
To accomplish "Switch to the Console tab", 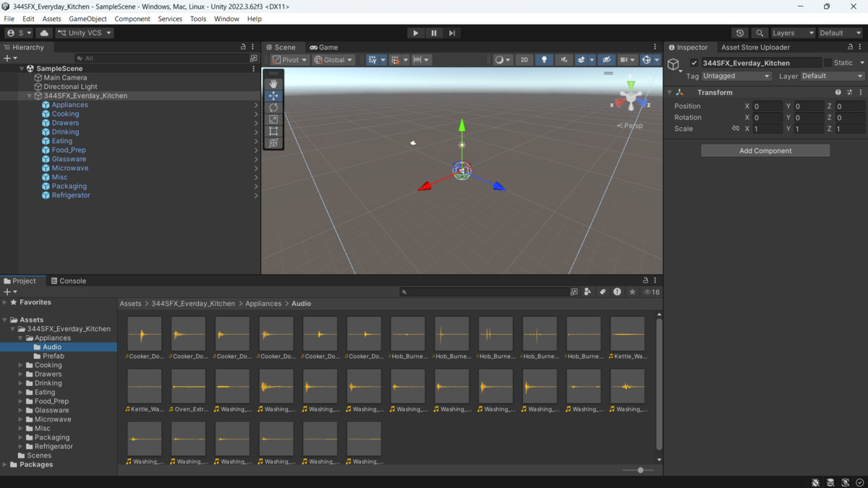I will [x=69, y=281].
